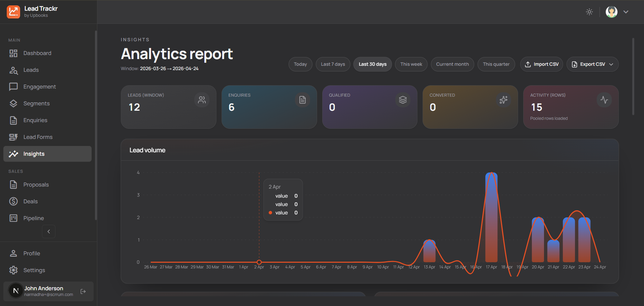The width and height of the screenshot is (644, 306).
Task: Click the 2 Apr marker on the chart
Action: [259, 262]
